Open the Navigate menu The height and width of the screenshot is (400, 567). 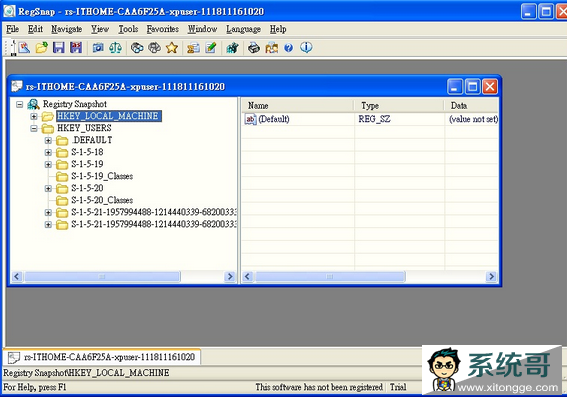pyautogui.click(x=67, y=29)
